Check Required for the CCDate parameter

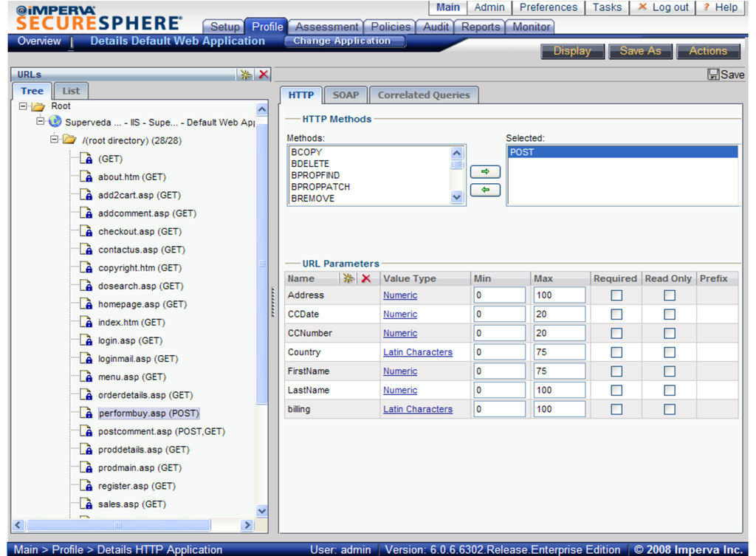[616, 315]
